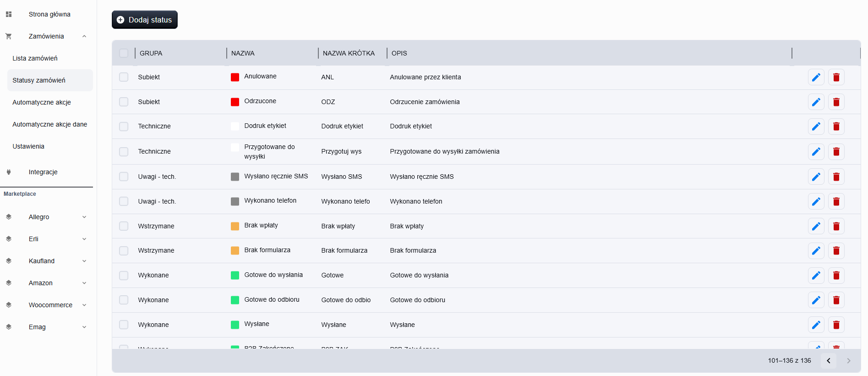Expand the Amazon marketplace chevron
868x376 pixels.
click(x=84, y=283)
